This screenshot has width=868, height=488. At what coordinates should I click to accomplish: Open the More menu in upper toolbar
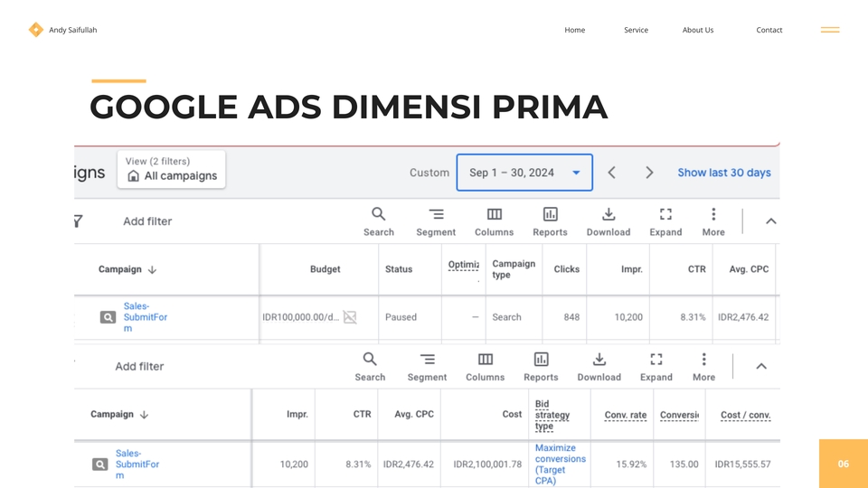pyautogui.click(x=713, y=214)
